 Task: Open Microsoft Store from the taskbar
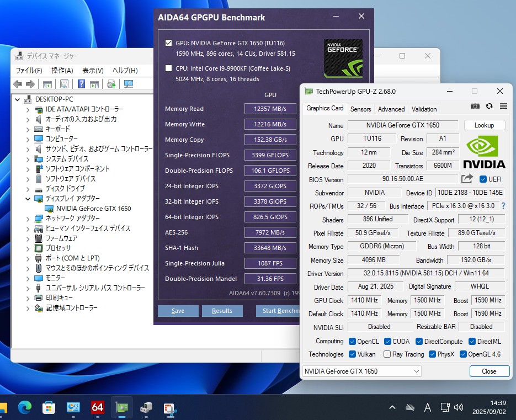click(x=49, y=407)
